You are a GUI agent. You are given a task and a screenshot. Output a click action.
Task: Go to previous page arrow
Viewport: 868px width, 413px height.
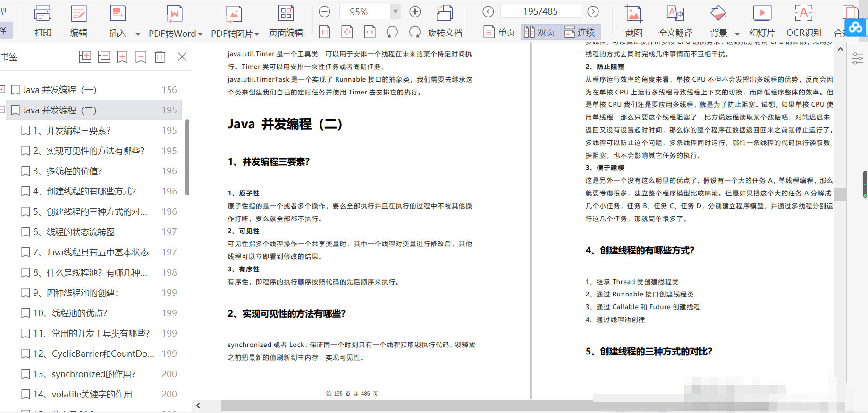pos(489,12)
